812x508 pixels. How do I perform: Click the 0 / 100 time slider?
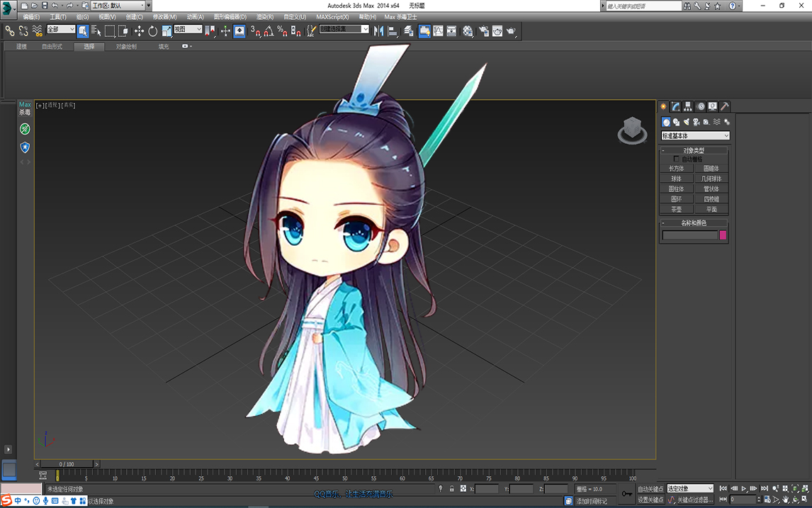67,464
